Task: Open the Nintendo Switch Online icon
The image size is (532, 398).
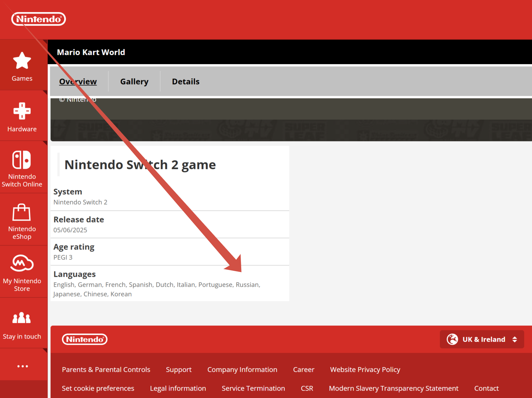Action: 22,160
